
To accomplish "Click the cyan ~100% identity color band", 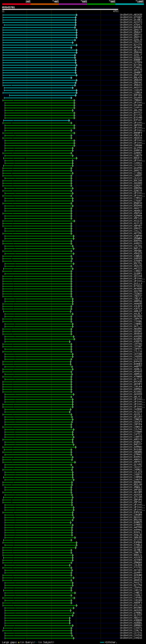I will [130, 4].
